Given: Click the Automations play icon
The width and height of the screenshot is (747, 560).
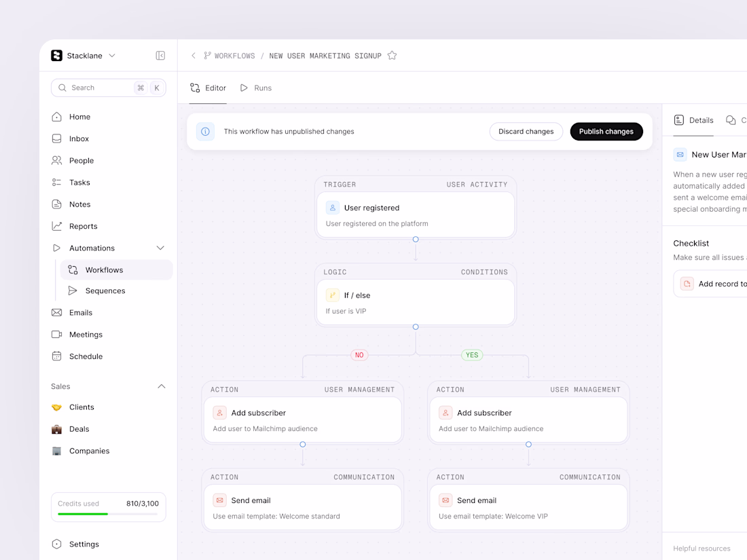Looking at the screenshot, I should (x=56, y=248).
